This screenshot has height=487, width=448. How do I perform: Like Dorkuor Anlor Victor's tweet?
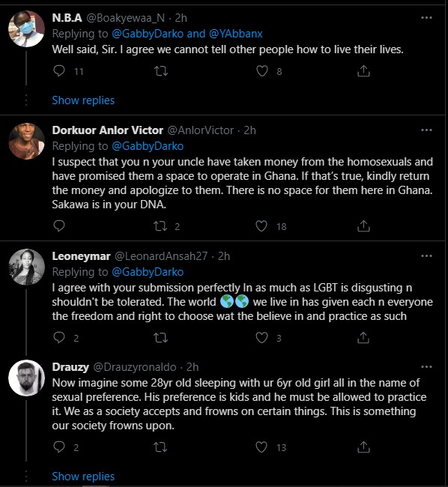pyautogui.click(x=261, y=226)
